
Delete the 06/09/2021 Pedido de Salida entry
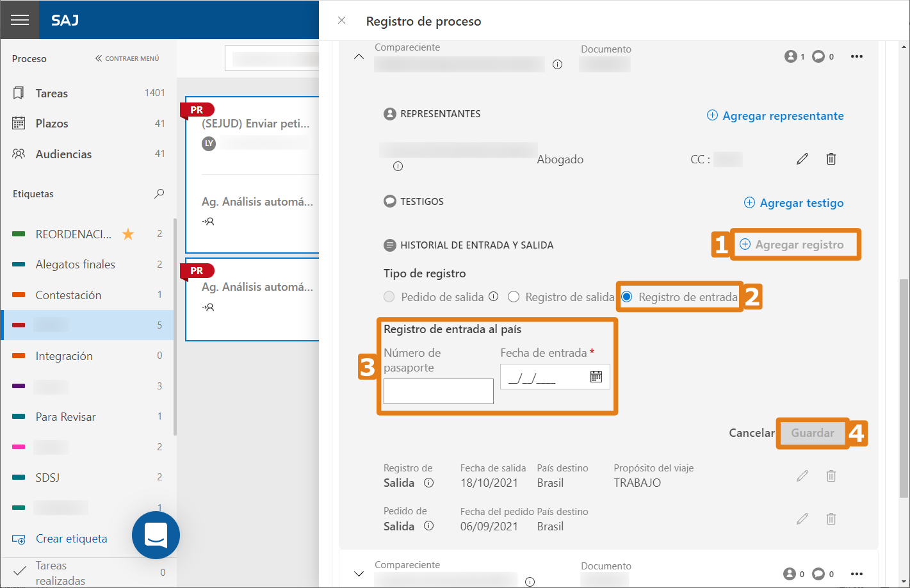(x=831, y=519)
